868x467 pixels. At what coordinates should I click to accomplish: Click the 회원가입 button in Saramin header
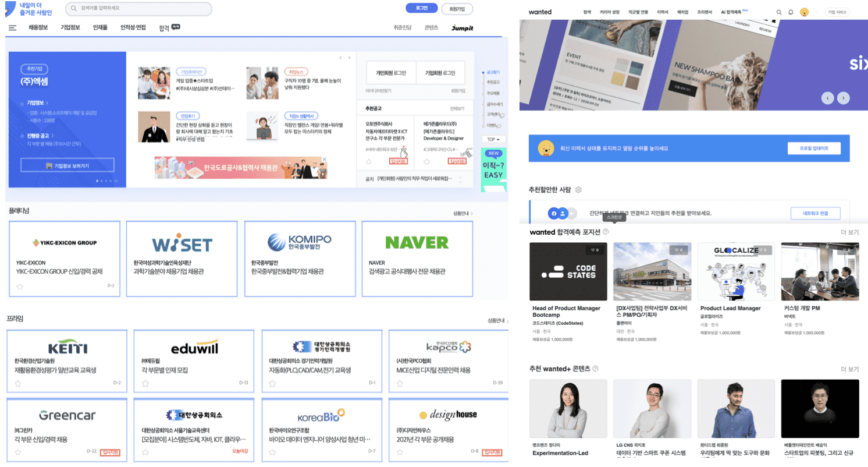pos(457,9)
